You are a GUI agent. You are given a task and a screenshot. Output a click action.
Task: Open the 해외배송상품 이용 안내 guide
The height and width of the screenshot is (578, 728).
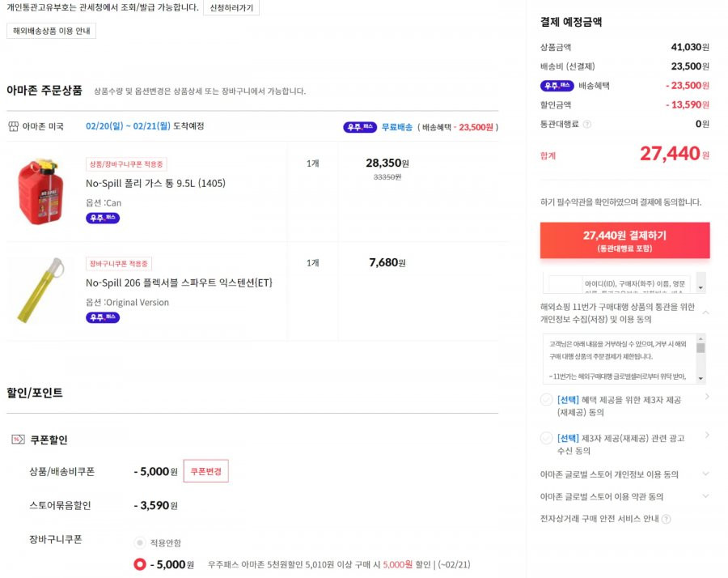51,31
